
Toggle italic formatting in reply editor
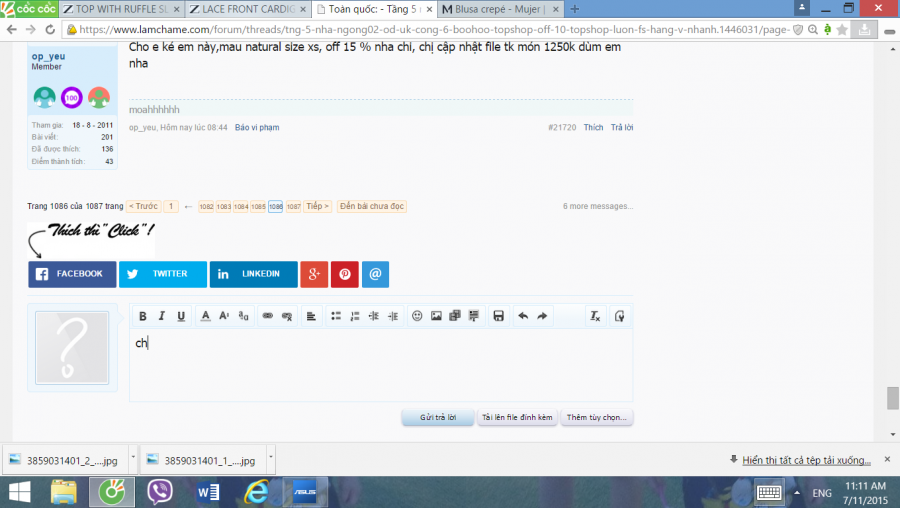click(x=162, y=316)
